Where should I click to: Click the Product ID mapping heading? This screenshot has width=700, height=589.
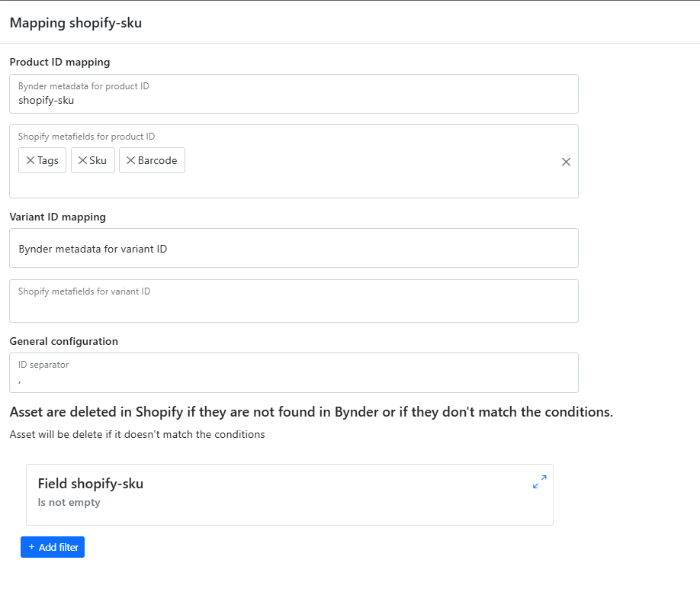59,62
